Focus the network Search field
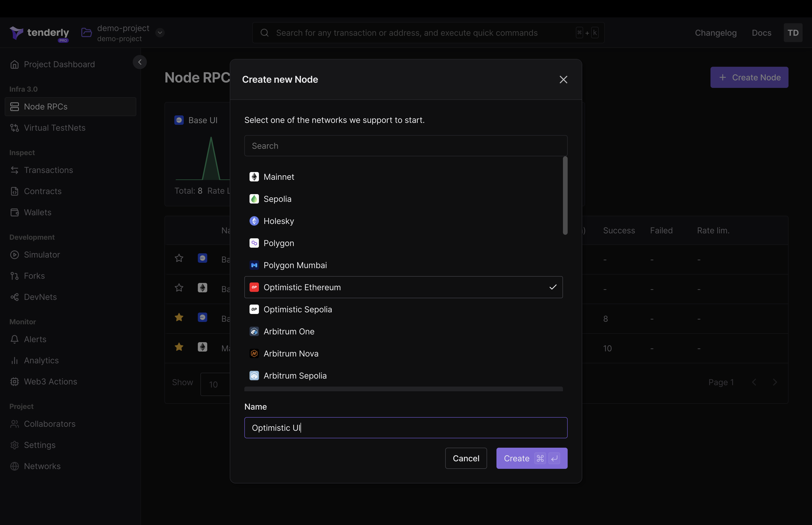812x525 pixels. tap(406, 146)
